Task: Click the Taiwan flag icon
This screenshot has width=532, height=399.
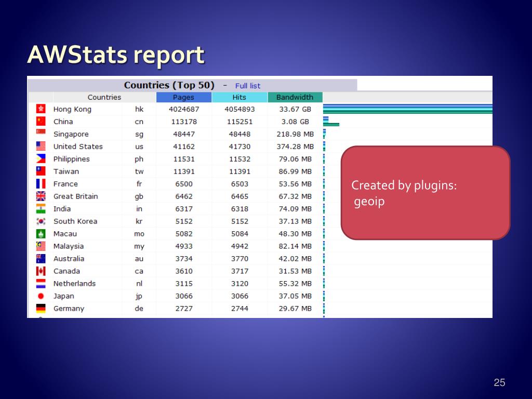Action: [41, 171]
